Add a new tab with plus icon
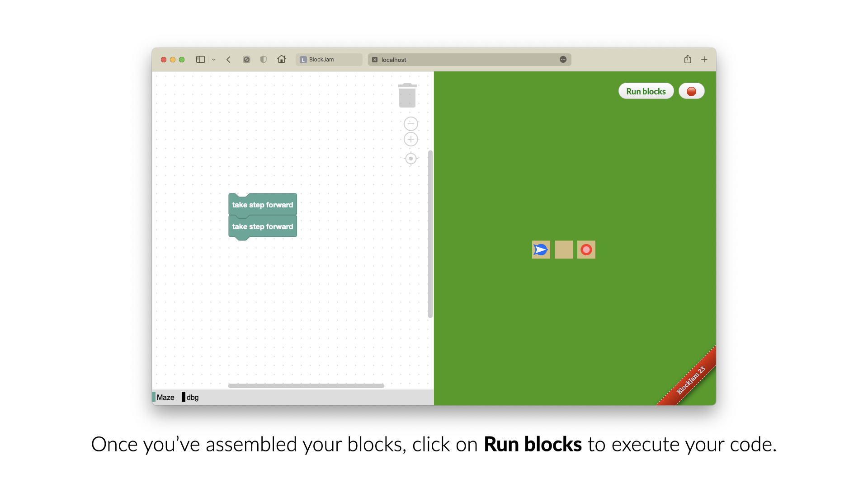868x488 pixels. 704,59
